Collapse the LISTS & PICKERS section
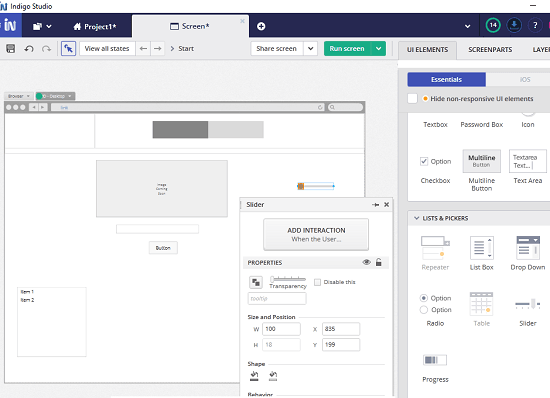 (x=416, y=218)
